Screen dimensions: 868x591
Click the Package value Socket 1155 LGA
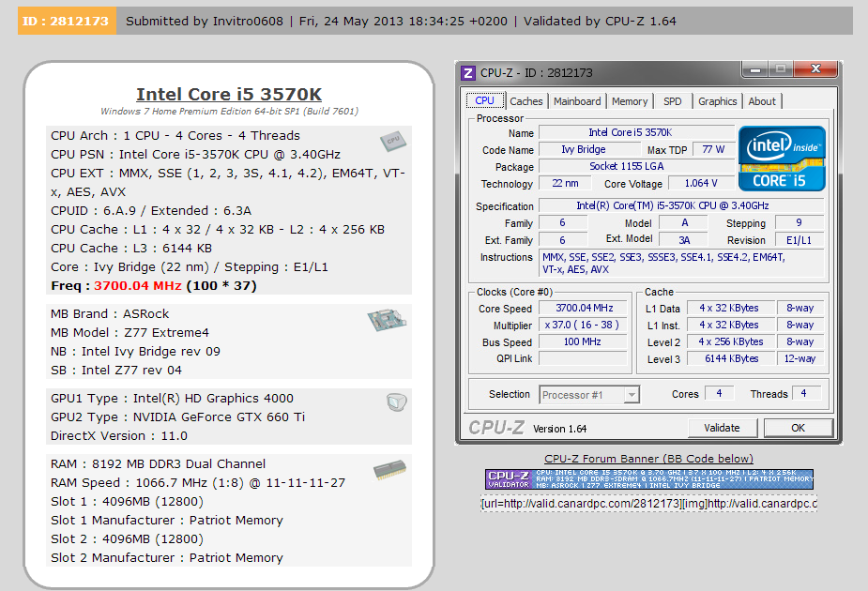coord(636,166)
